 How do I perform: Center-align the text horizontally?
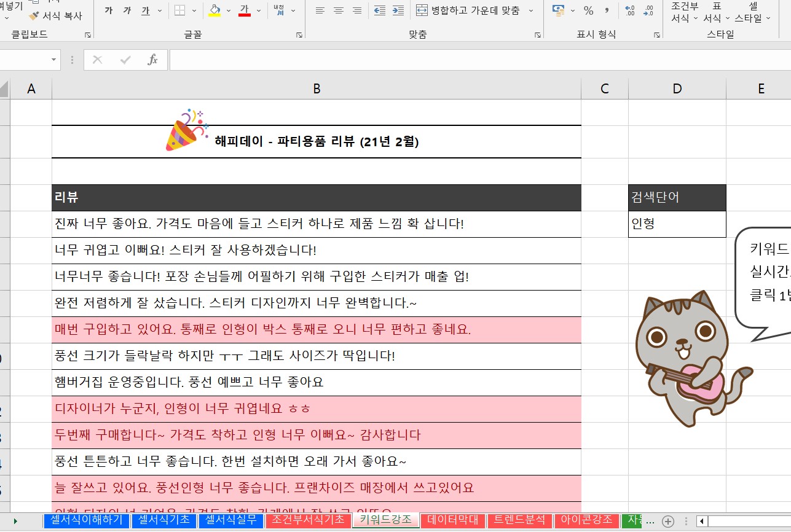338,11
